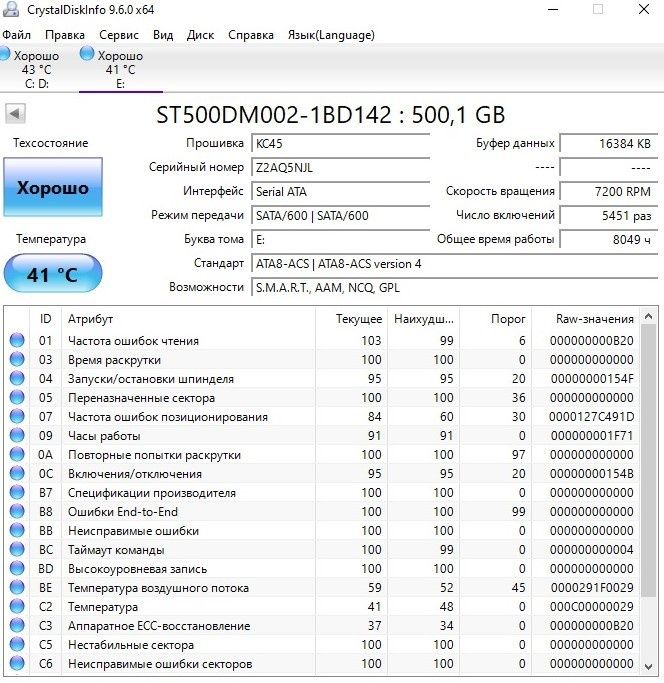Click raw value 000C00000029
Screen dimensions: 664x683
(591, 607)
